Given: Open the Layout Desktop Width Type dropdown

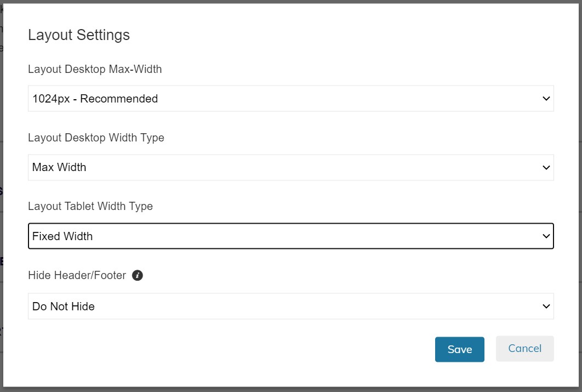Looking at the screenshot, I should click(x=290, y=167).
